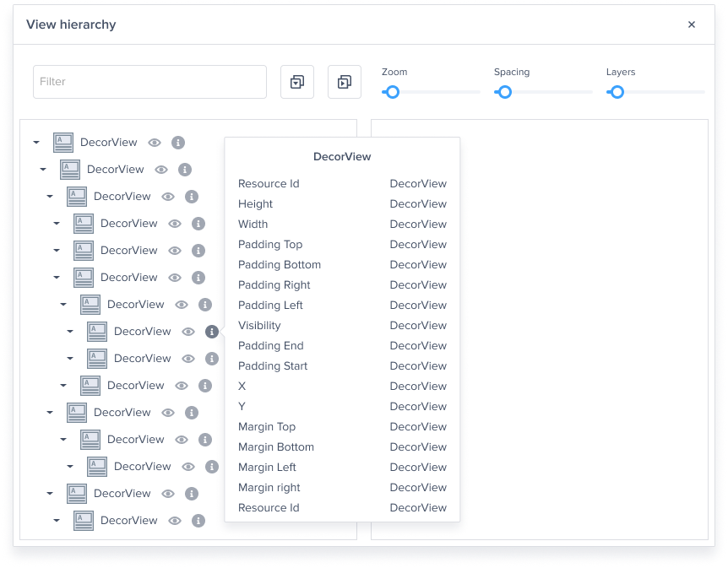Click the Zoom slider caption
Viewport: 728px width, 568px height.
tap(394, 72)
